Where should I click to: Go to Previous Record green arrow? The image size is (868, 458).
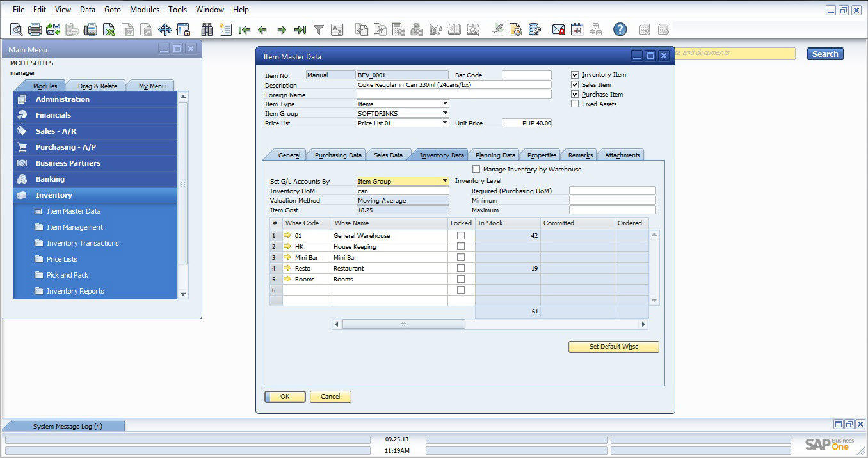[x=262, y=29]
